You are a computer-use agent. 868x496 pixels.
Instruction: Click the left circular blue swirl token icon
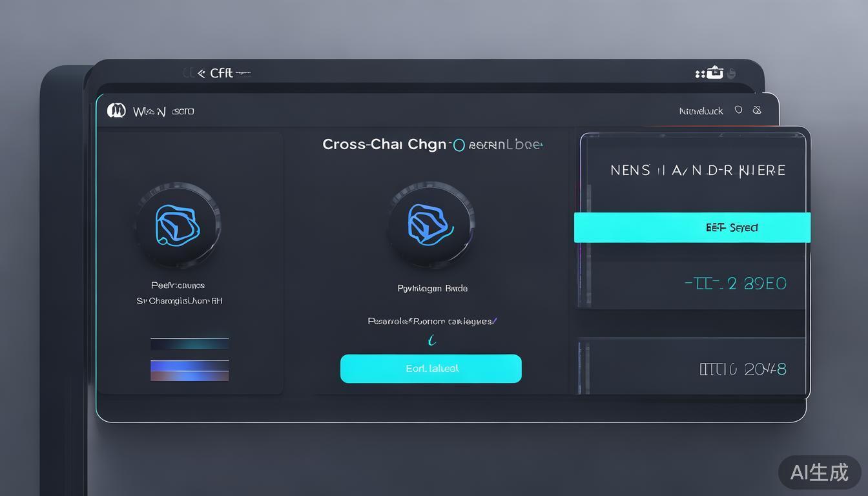click(178, 225)
